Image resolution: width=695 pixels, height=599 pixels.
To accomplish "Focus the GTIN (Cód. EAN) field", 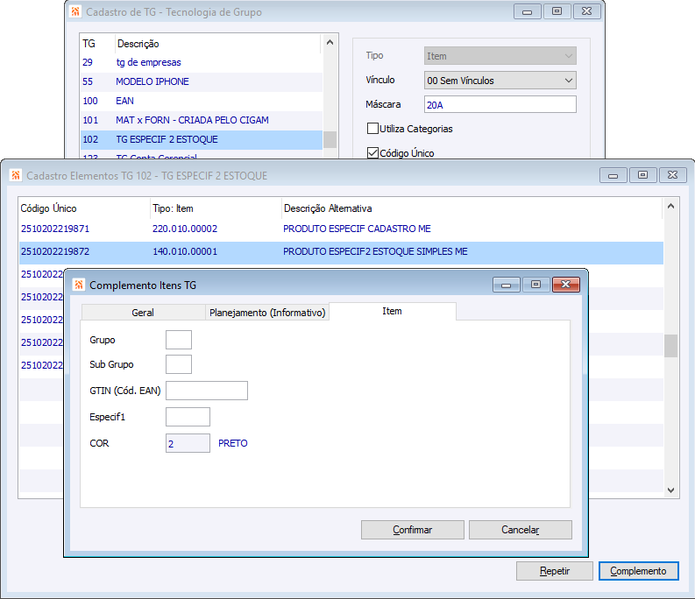I will tap(207, 391).
